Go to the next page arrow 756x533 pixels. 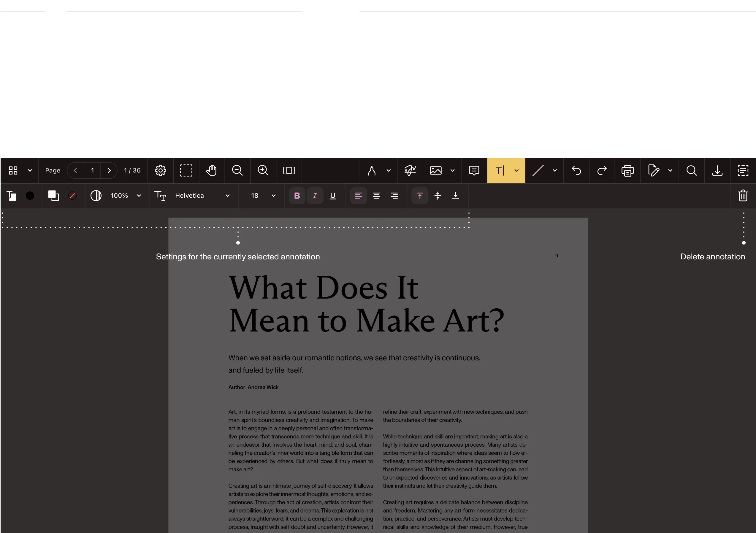coord(109,171)
